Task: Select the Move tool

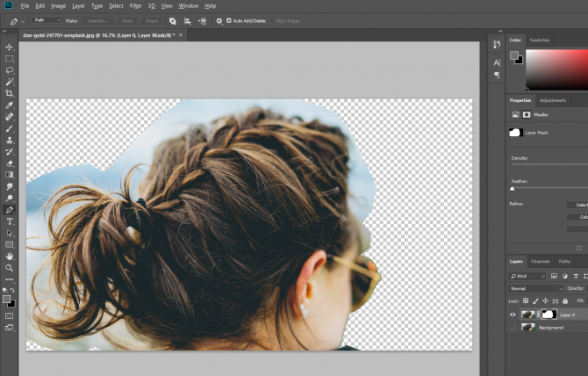Action: [x=10, y=47]
